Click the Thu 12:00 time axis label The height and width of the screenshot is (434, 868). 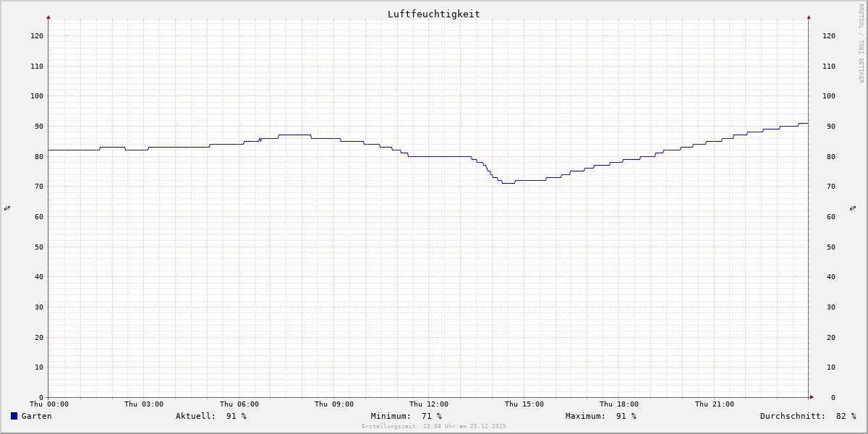(x=429, y=404)
